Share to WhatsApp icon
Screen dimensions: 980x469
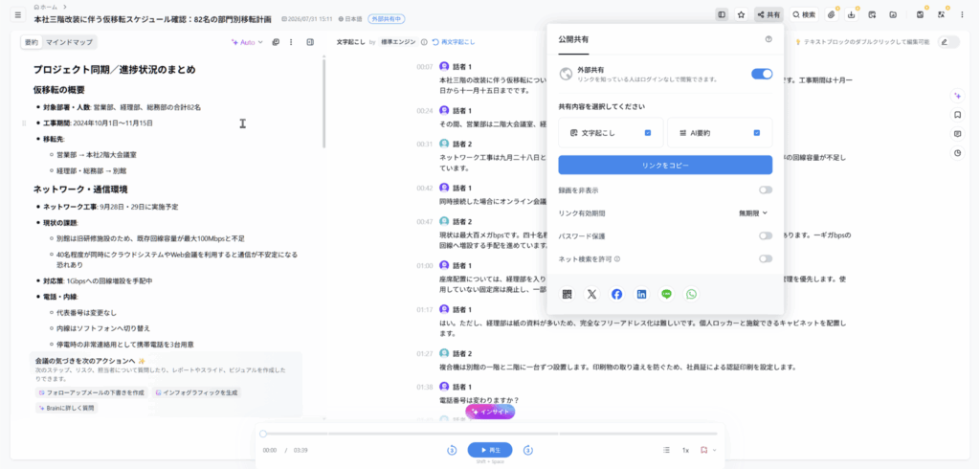point(691,294)
